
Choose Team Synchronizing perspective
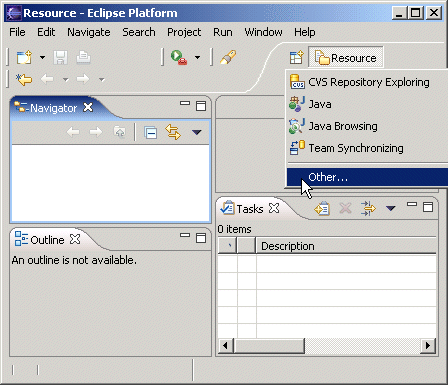367,148
